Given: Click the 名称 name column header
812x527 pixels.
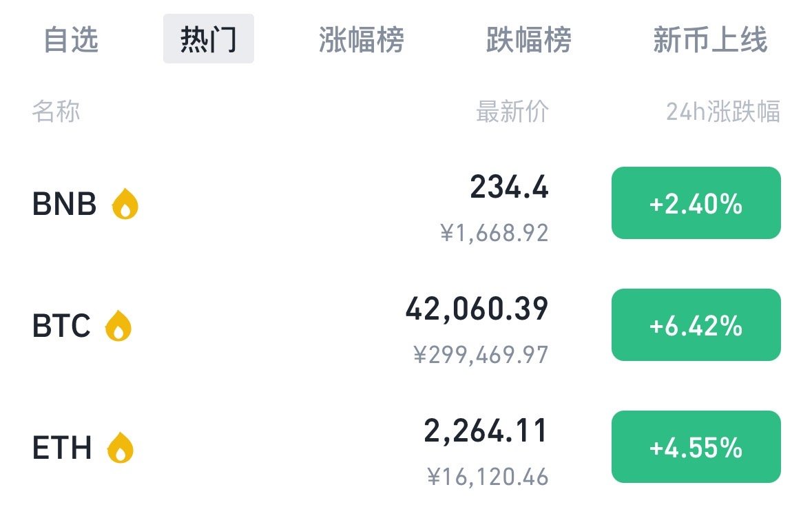Looking at the screenshot, I should point(56,112).
